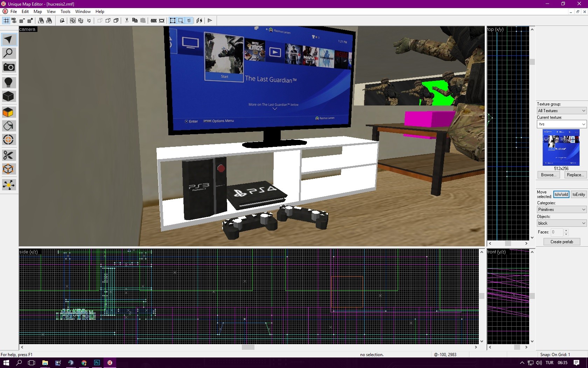Cut selection with the scissors toolbar icon
588x368 pixels.
coord(127,21)
